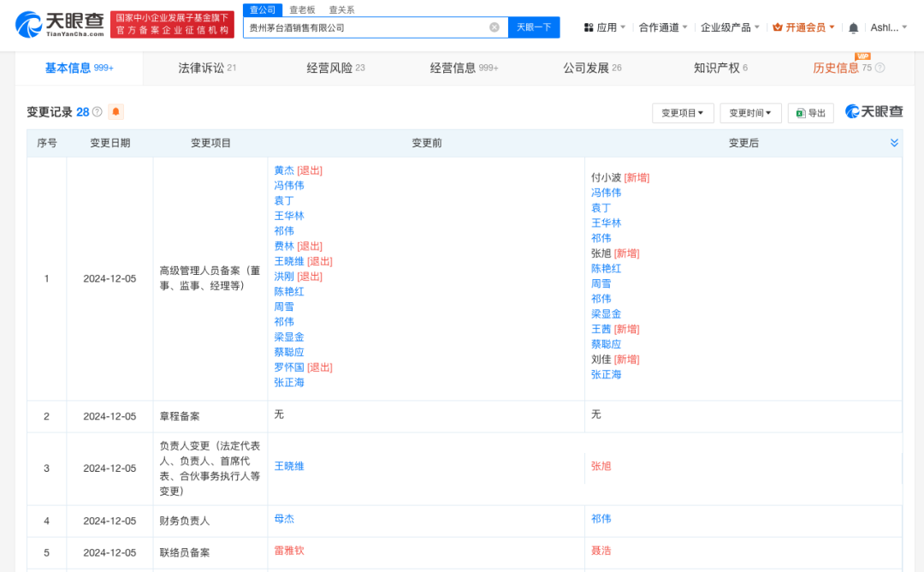Toggle the orange change-record alert bell
The width and height of the screenshot is (924, 572).
pos(116,111)
